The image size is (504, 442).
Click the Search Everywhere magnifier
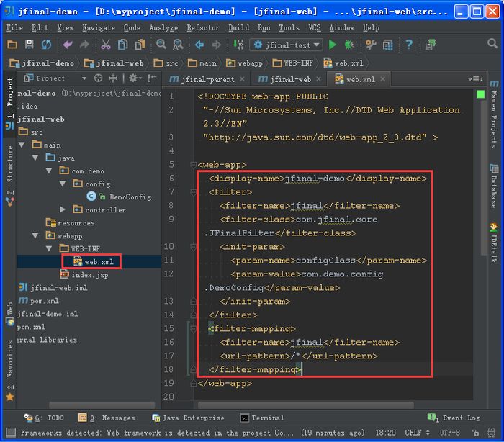pyautogui.click(x=492, y=43)
